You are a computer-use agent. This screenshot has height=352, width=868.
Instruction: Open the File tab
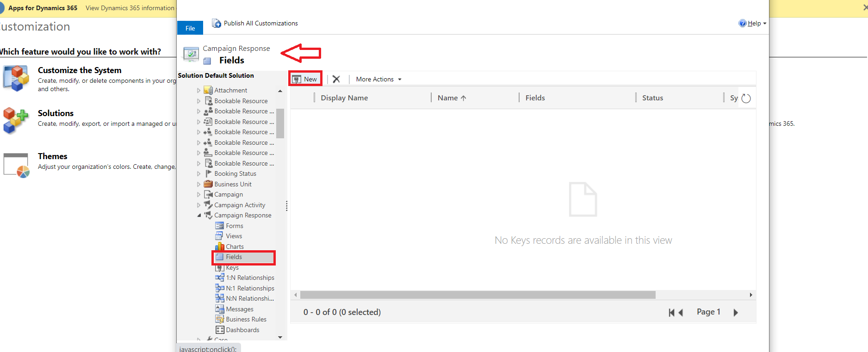190,28
